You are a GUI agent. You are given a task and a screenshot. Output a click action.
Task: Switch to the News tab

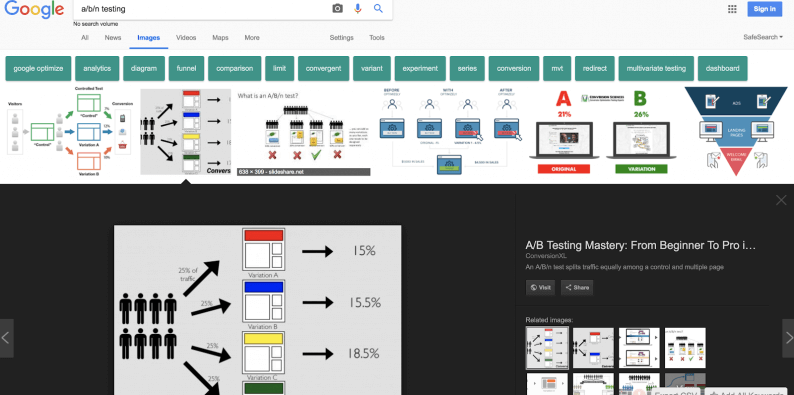(x=113, y=37)
